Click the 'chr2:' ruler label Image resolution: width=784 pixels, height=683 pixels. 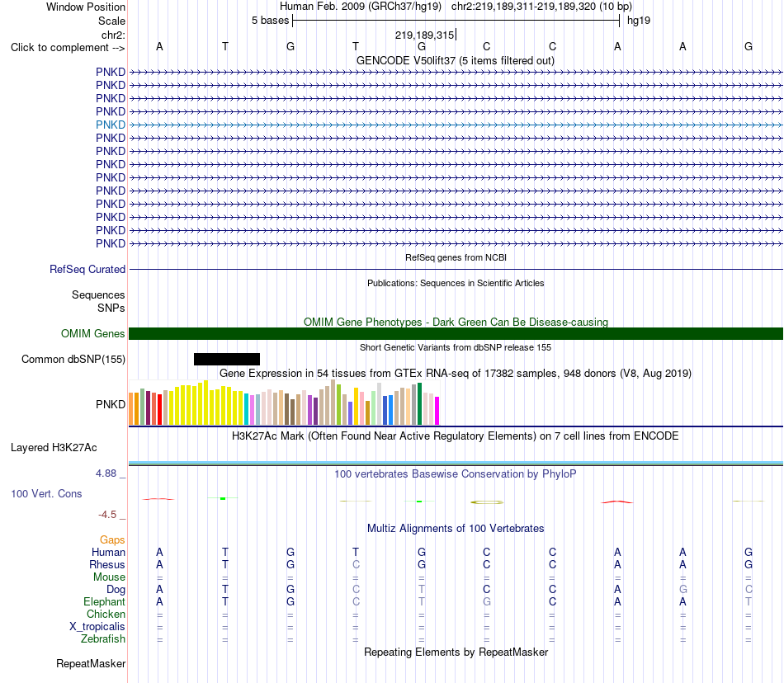click(113, 35)
